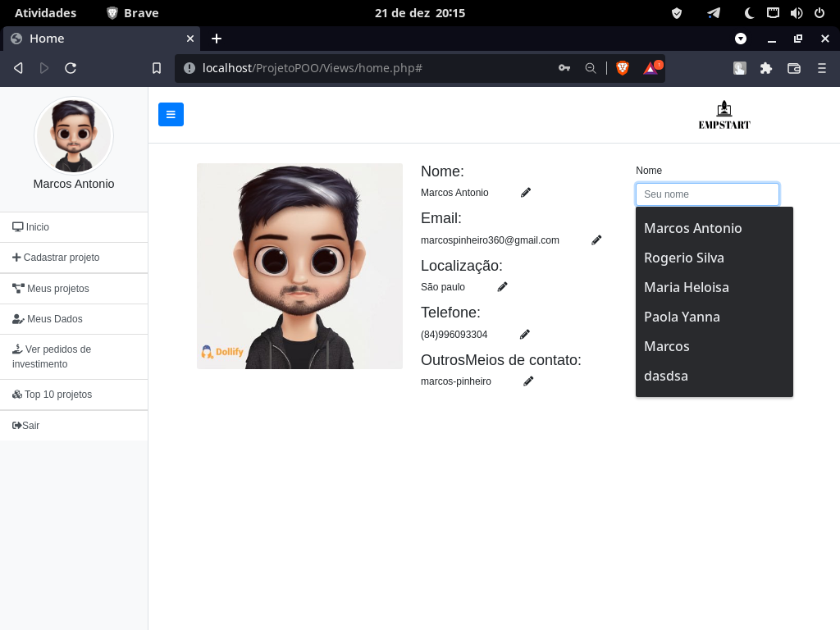Click the small round sidebar avatar
Screen dimensions: 840x630
[x=74, y=135]
